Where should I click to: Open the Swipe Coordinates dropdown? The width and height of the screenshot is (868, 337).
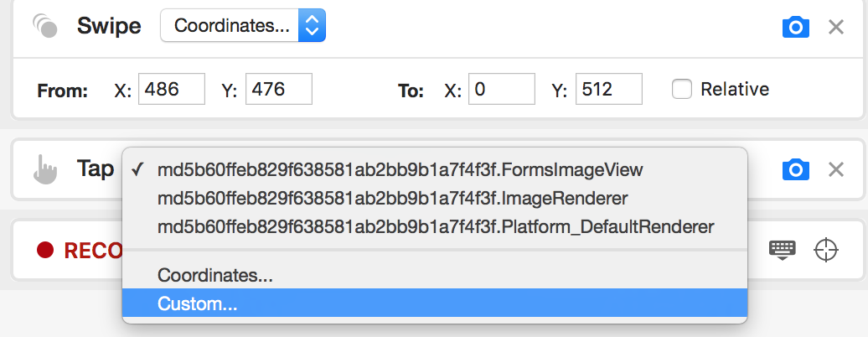tap(242, 25)
